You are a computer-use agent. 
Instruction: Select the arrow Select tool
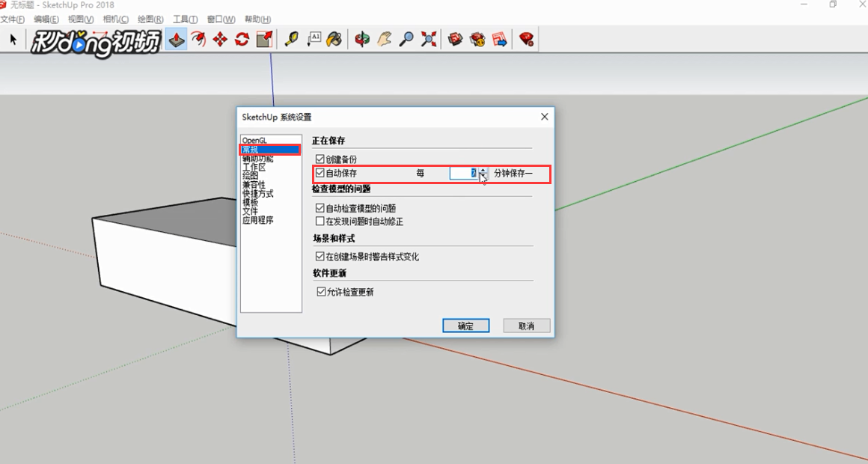click(13, 40)
